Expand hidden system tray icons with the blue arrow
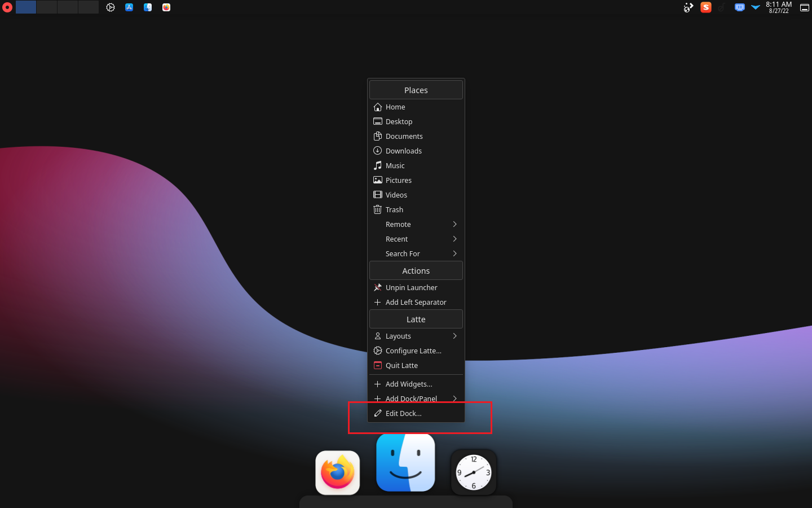This screenshot has width=812, height=508. [756, 7]
